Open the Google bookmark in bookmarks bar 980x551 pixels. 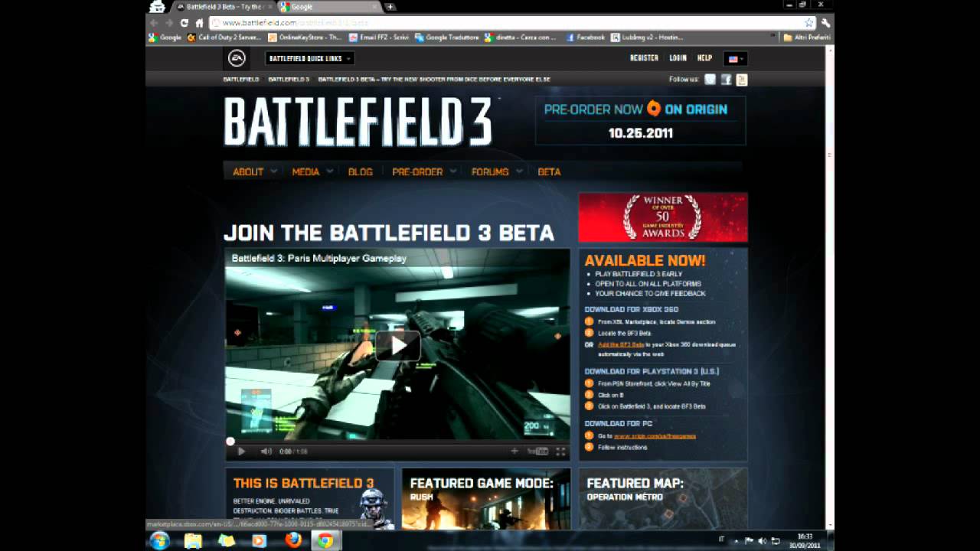tap(165, 37)
